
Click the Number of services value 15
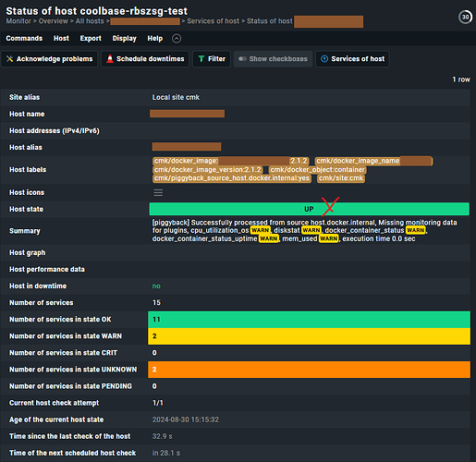coord(156,303)
